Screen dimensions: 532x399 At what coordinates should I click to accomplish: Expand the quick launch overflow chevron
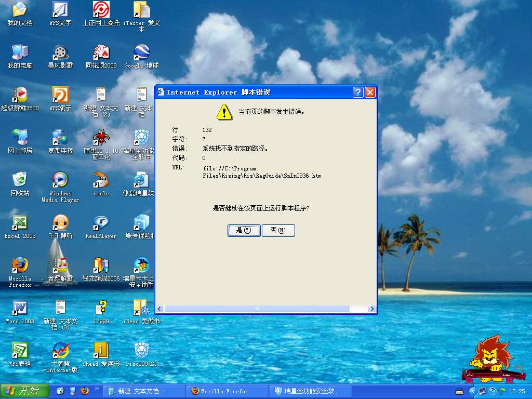[97, 389]
